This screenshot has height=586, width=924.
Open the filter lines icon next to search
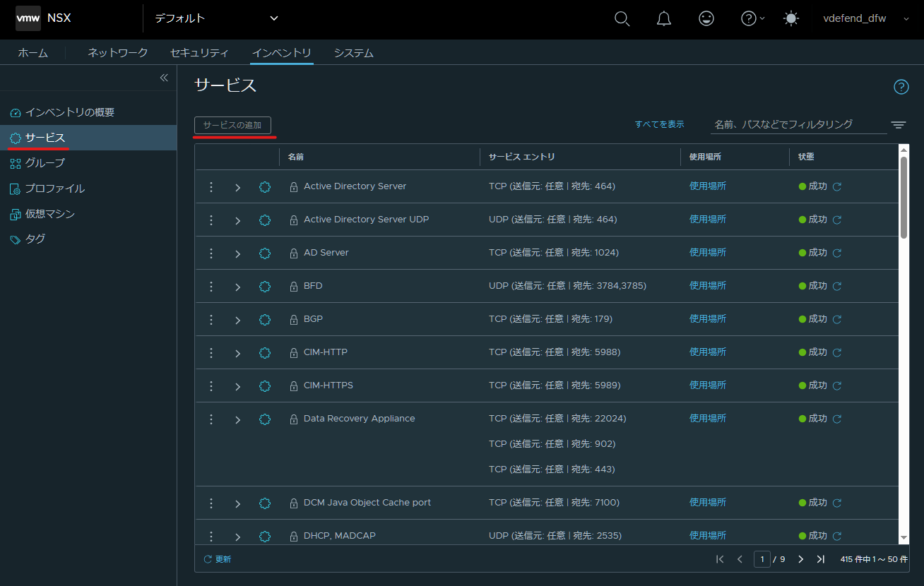[x=899, y=125]
